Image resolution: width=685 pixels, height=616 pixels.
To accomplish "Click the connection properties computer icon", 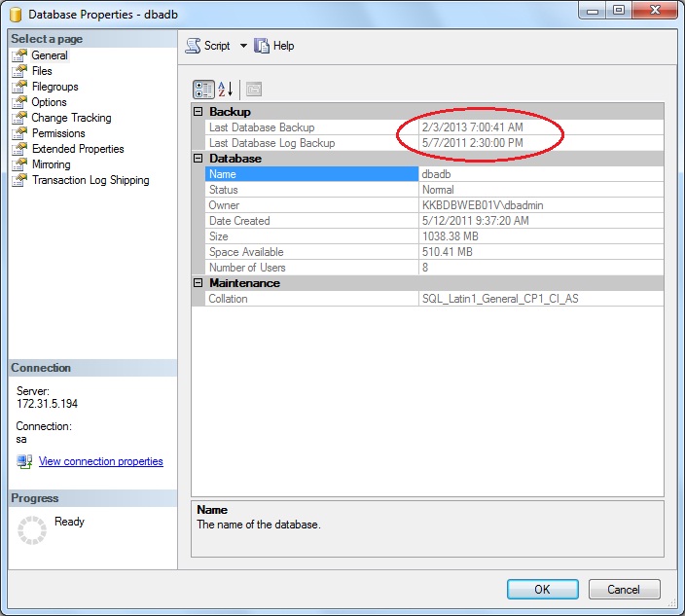I will tap(24, 462).
